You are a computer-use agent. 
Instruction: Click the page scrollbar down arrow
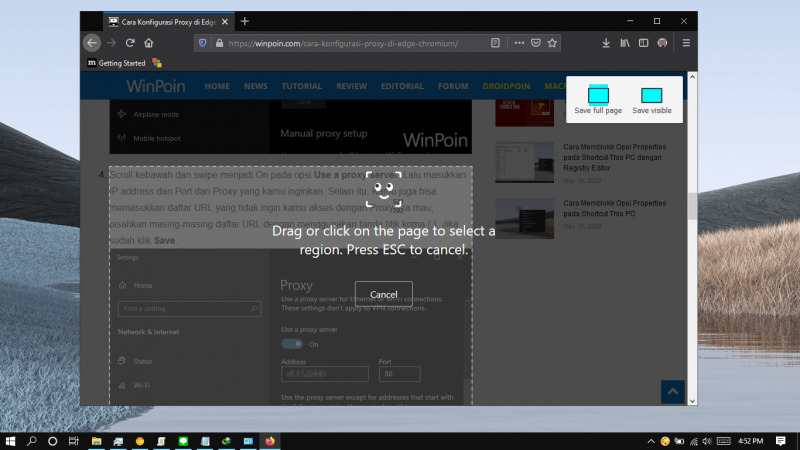[692, 401]
